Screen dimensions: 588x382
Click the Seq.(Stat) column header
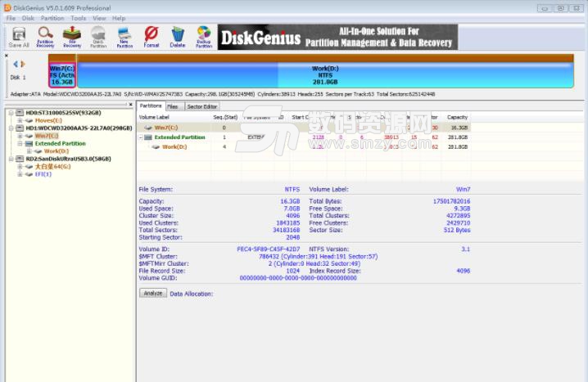(225, 117)
